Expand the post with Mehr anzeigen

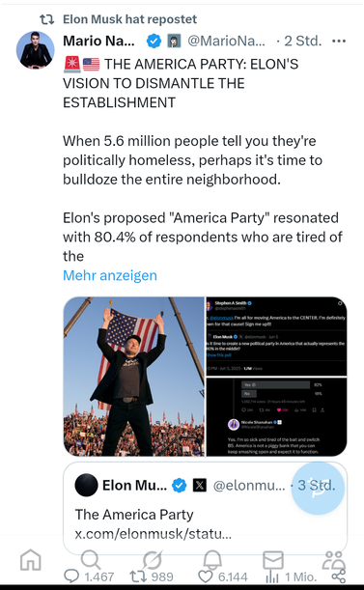(110, 275)
